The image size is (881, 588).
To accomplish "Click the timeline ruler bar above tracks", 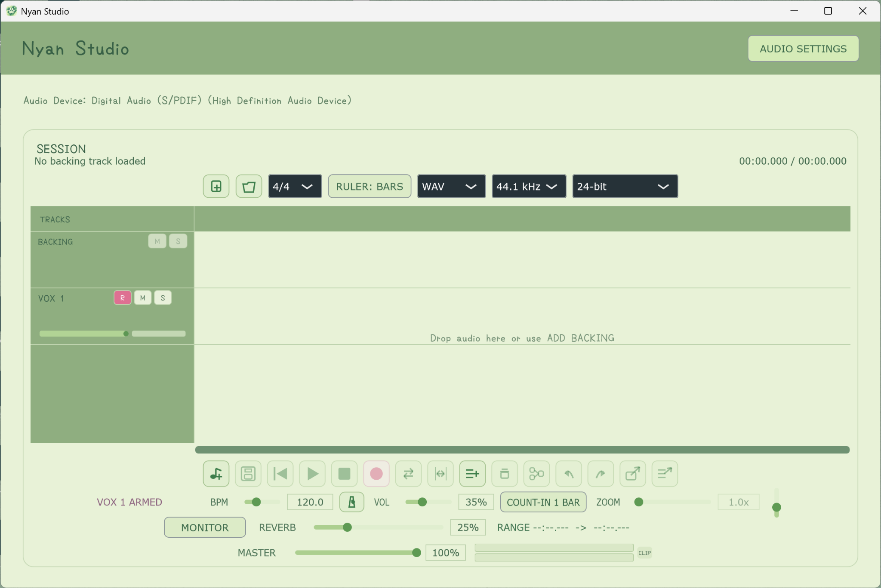I will tap(522, 219).
